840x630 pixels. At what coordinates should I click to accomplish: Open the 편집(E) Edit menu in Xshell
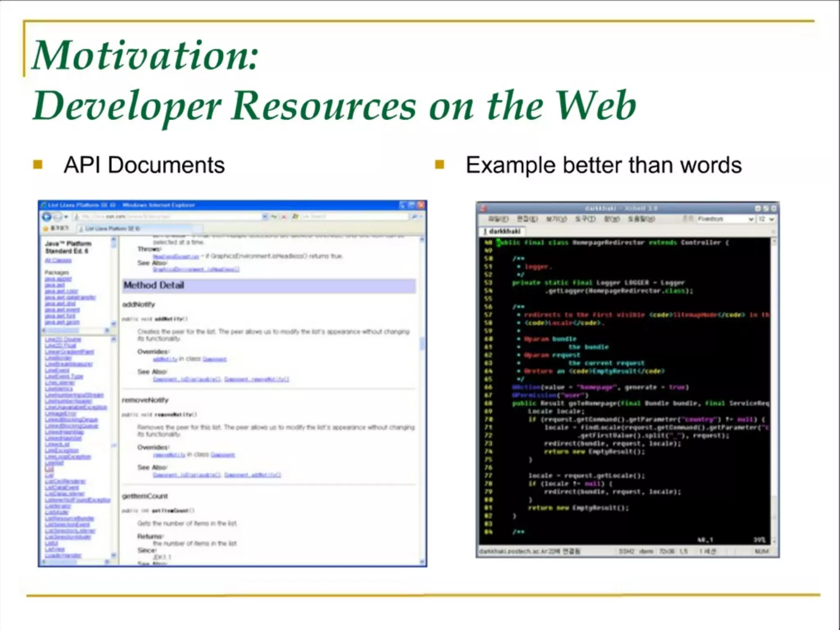point(527,219)
